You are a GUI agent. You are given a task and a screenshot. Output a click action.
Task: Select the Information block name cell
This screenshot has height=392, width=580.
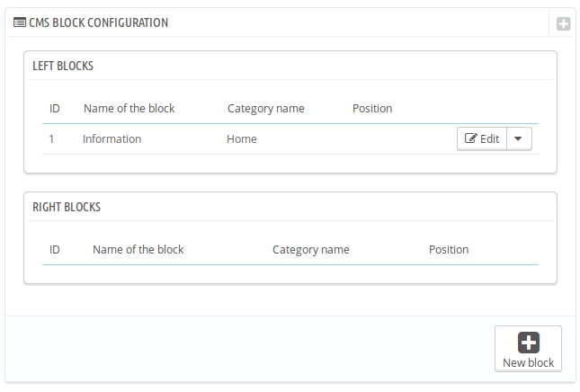pos(112,138)
